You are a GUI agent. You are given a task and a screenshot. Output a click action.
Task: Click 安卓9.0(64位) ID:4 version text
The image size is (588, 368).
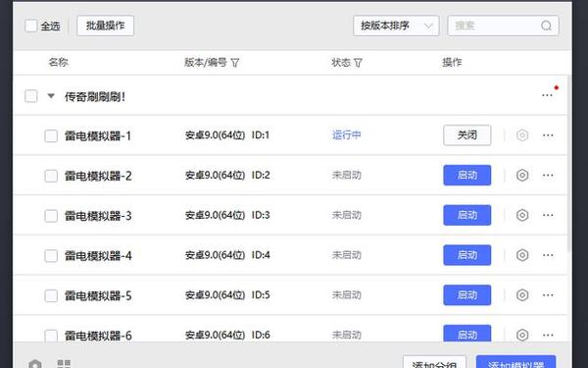point(227,255)
